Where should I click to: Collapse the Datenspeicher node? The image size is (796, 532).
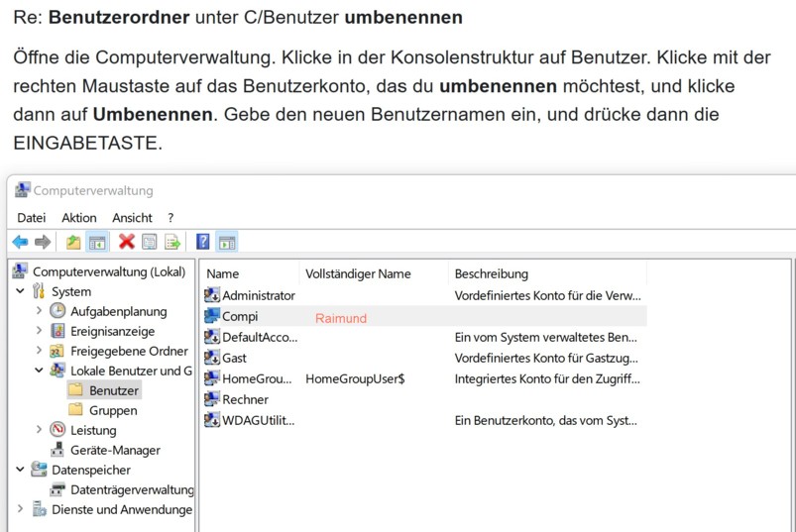click(20, 470)
